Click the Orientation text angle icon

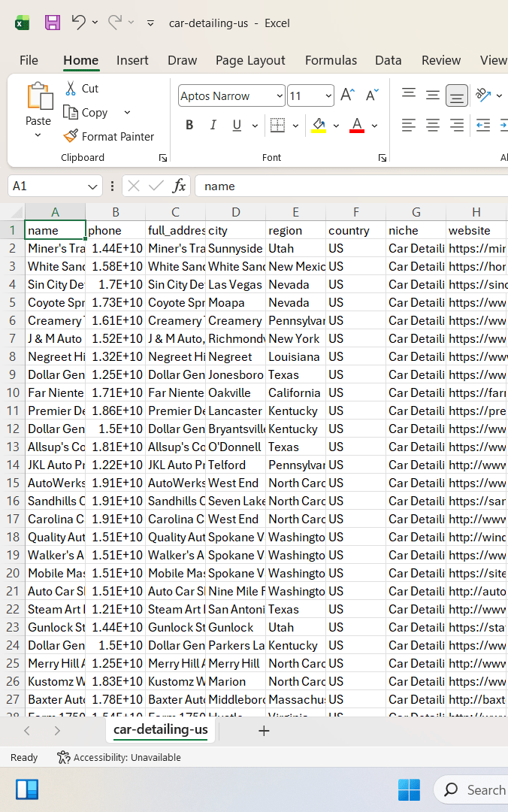pyautogui.click(x=483, y=95)
